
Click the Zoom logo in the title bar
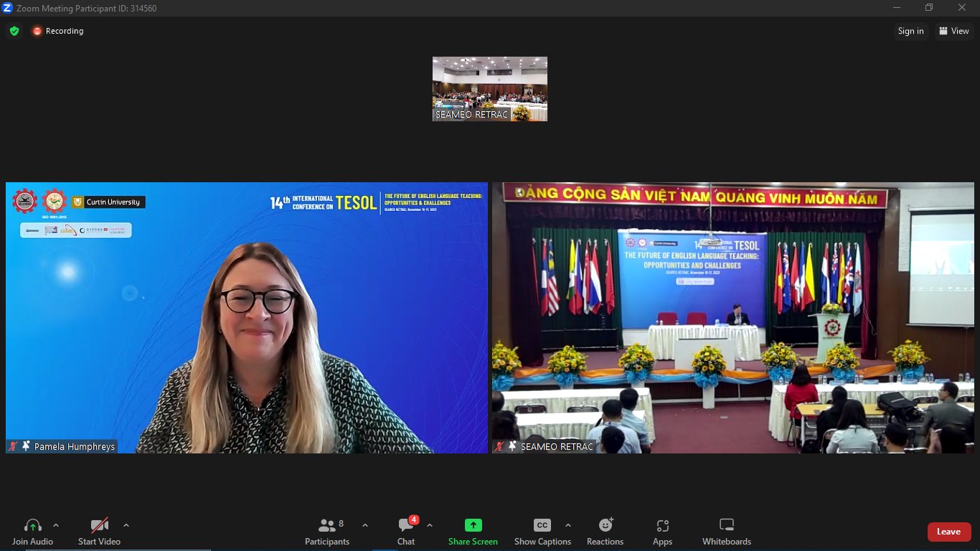click(x=8, y=8)
